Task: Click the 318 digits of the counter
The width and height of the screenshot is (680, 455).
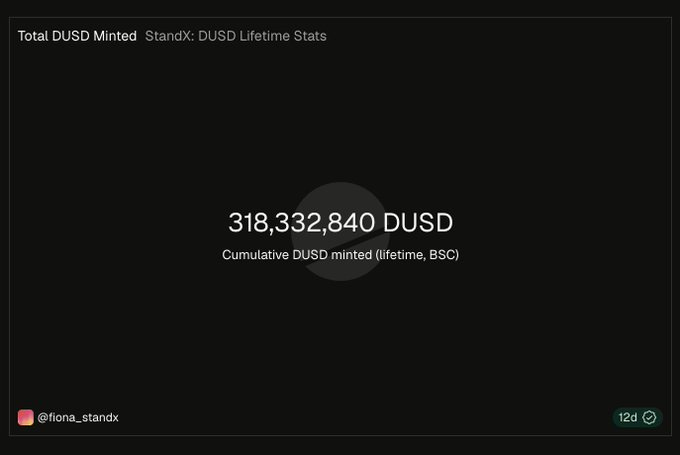Action: [248, 223]
